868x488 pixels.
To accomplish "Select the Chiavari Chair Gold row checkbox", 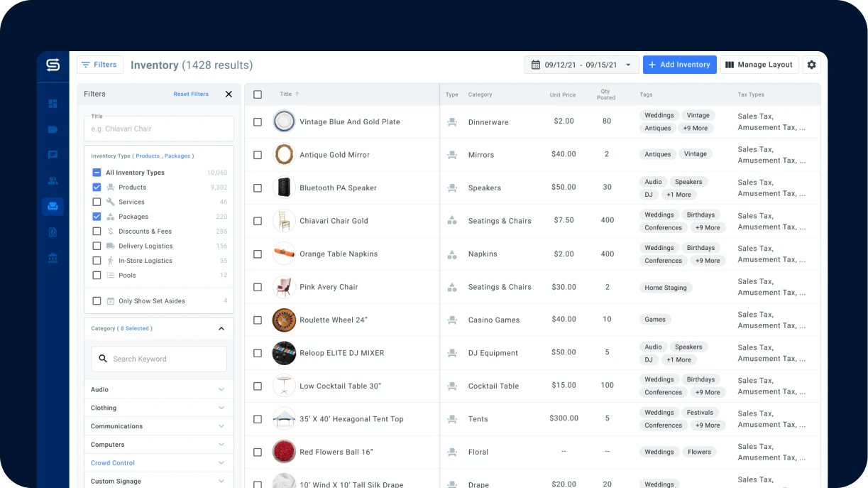I will 258,220.
